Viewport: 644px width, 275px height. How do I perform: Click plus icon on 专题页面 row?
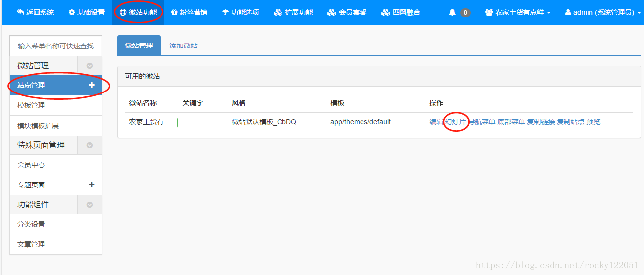pyautogui.click(x=91, y=184)
